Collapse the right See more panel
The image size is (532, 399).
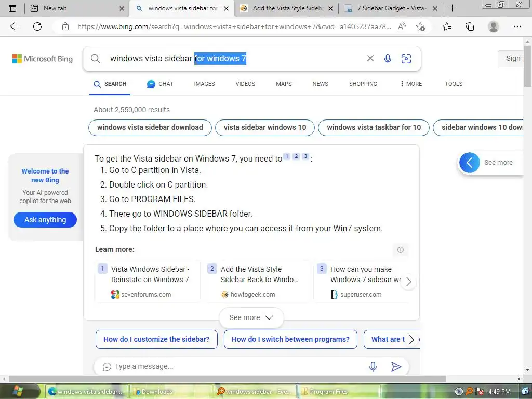click(470, 163)
